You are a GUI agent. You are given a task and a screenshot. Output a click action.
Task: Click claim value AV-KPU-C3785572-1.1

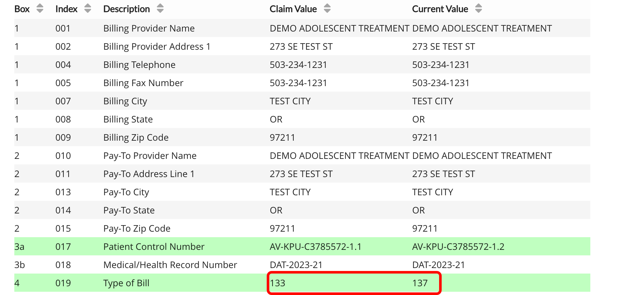[x=315, y=247]
